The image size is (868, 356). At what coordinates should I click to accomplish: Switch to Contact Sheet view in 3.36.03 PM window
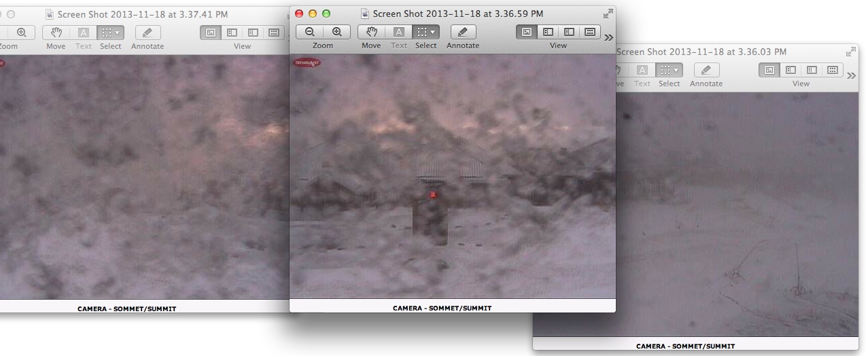click(x=833, y=70)
